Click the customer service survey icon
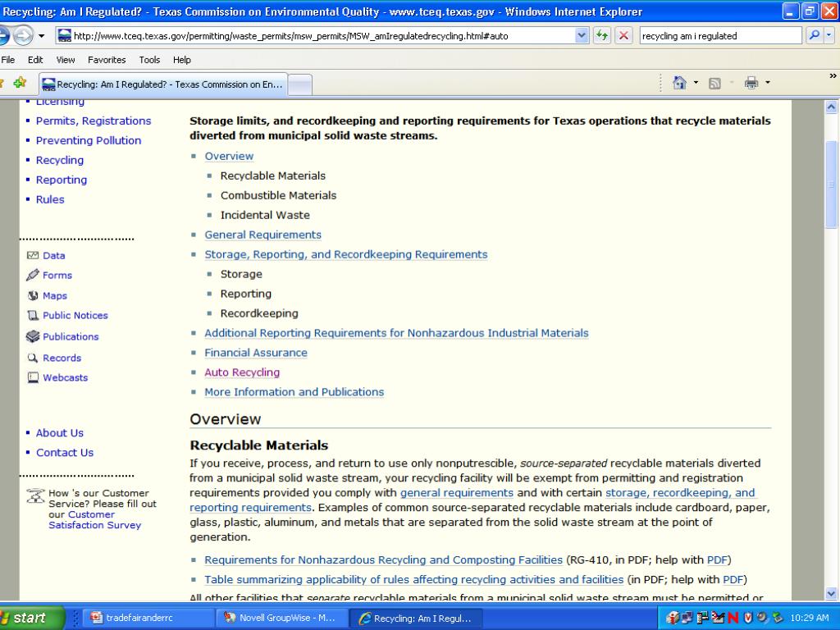Image resolution: width=840 pixels, height=630 pixels. click(35, 496)
